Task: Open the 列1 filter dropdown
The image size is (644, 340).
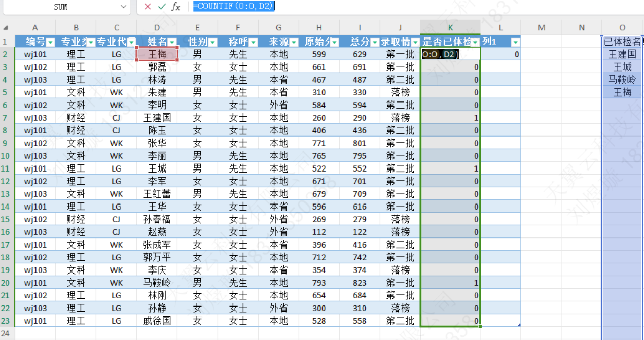Action: click(x=516, y=42)
